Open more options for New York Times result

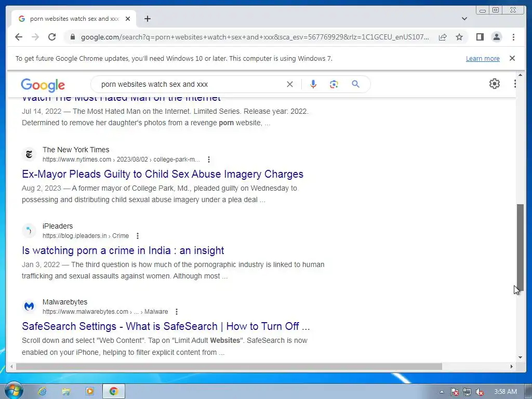(x=209, y=159)
